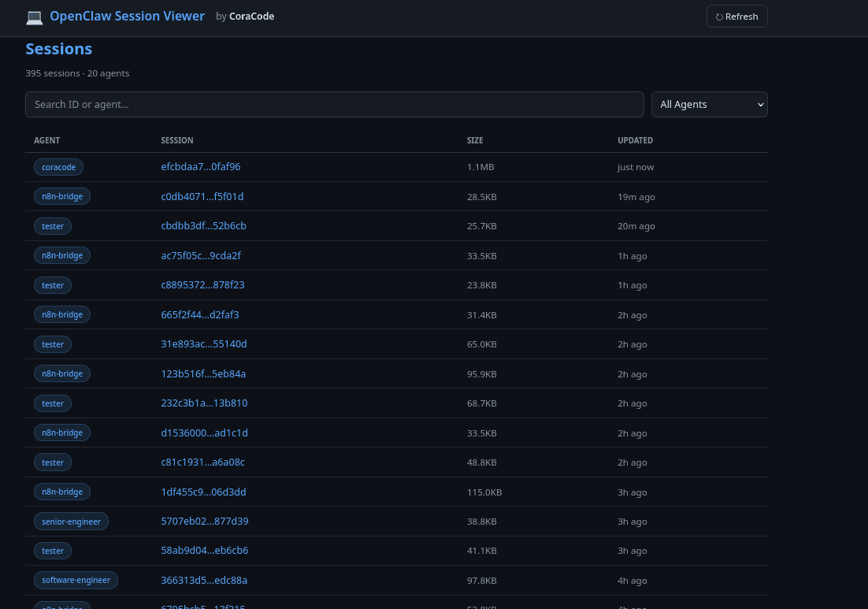Click the UPDATED column header
868x609 pixels.
[x=635, y=140]
